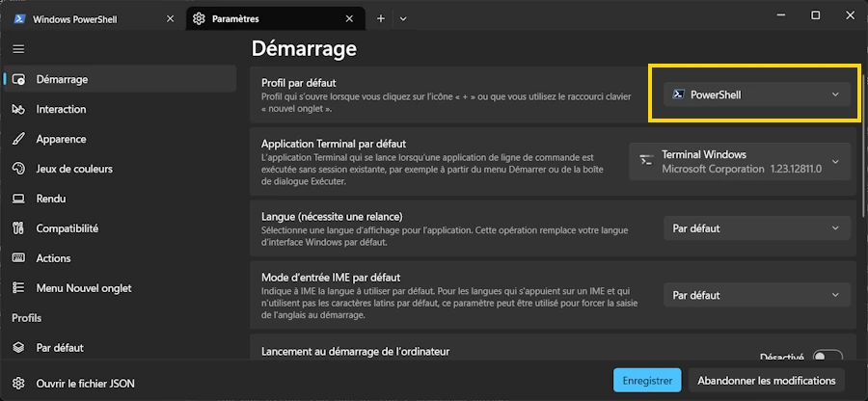The height and width of the screenshot is (401, 868).
Task: Click the Enregistrer button
Action: 647,381
